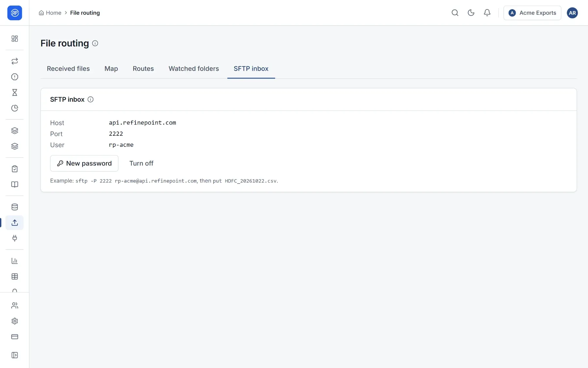Open the Acme Exports organization switcher
Screen dimensions: 588x368
tap(532, 13)
